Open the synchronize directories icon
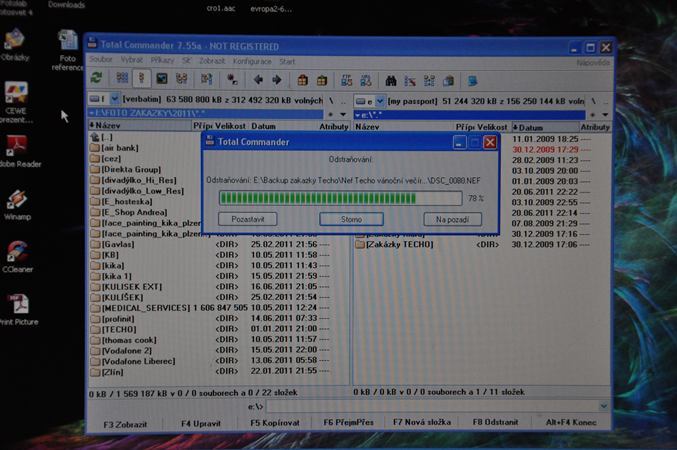The image size is (677, 450). 429,81
